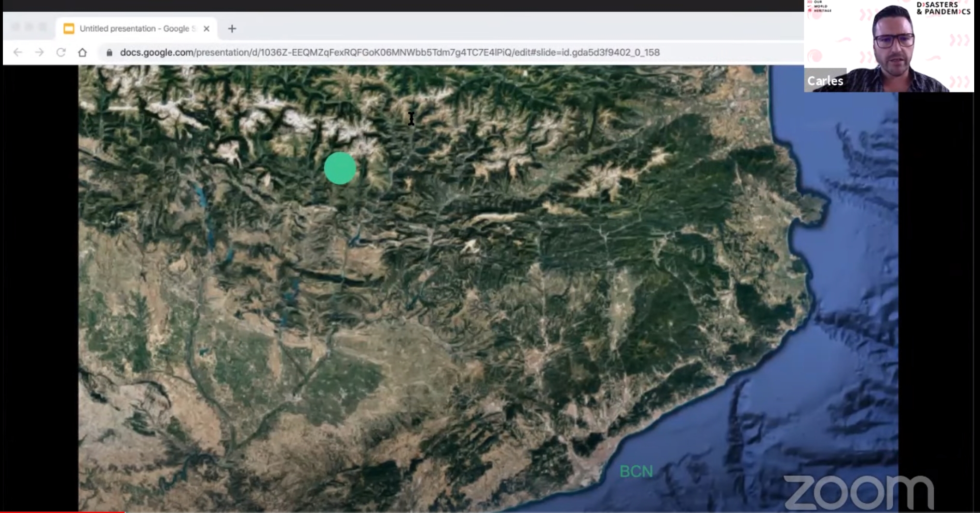
Task: Click the Google Slides favicon on the tab
Action: (x=69, y=29)
